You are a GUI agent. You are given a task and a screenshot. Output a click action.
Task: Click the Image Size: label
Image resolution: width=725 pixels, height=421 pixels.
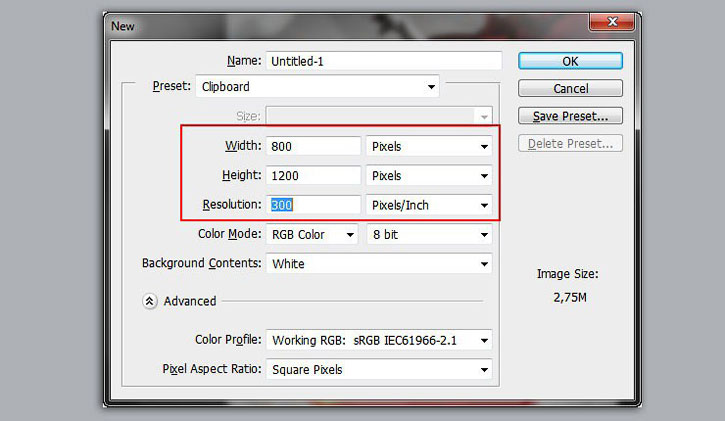[x=567, y=274]
